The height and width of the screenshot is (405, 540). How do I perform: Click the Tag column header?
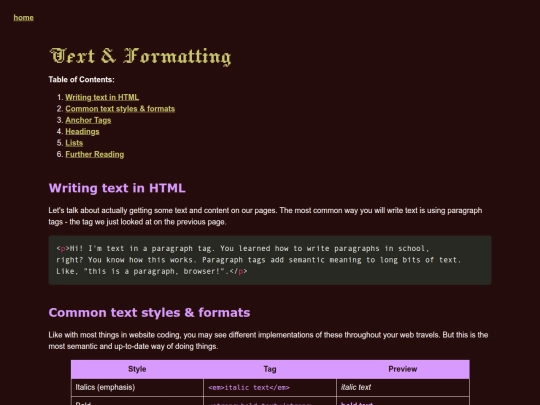coord(270,369)
